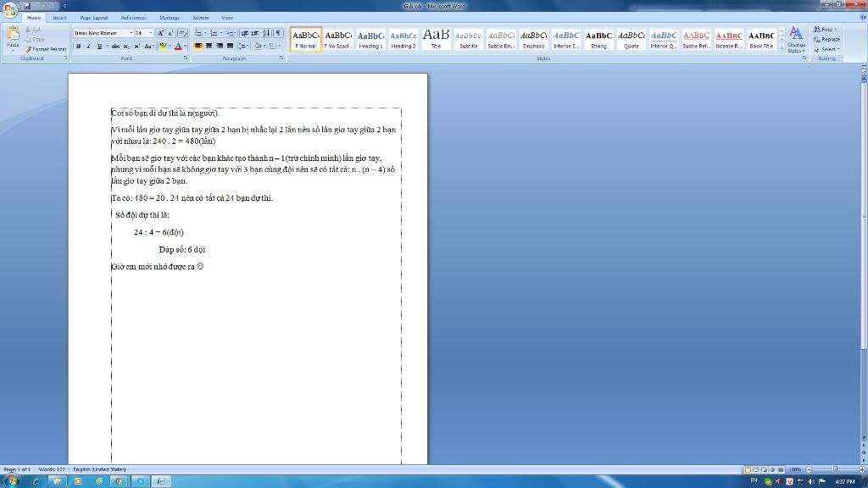
Task: Toggle Bold formatting
Action: point(78,47)
